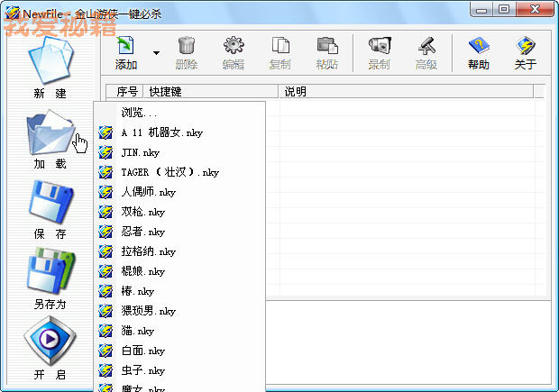Viewport: 559px width, 392px height.
Task: Click the 另存为 (Save As) icon
Action: [x=50, y=273]
